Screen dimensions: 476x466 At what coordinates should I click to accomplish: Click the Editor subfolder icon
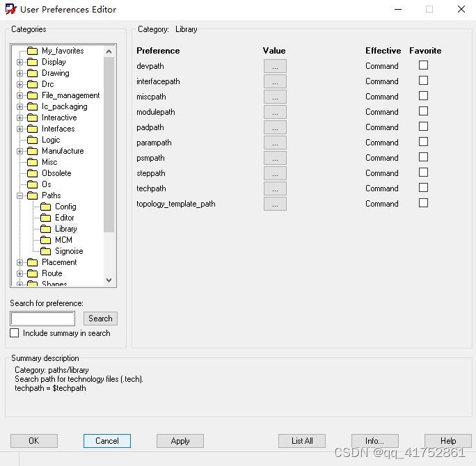[45, 218]
